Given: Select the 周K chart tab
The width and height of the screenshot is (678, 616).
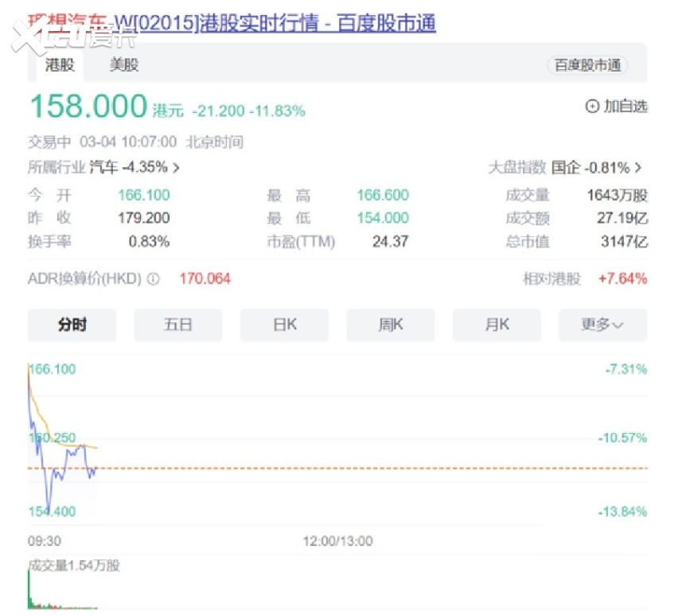Looking at the screenshot, I should (x=391, y=325).
